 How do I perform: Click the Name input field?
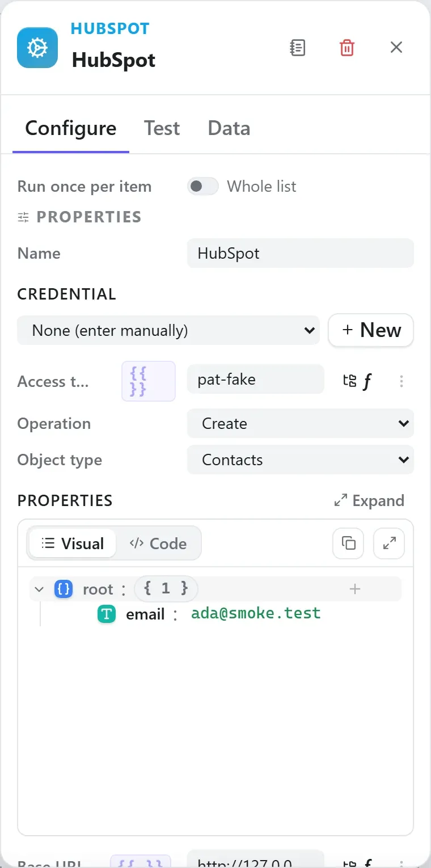coord(301,253)
